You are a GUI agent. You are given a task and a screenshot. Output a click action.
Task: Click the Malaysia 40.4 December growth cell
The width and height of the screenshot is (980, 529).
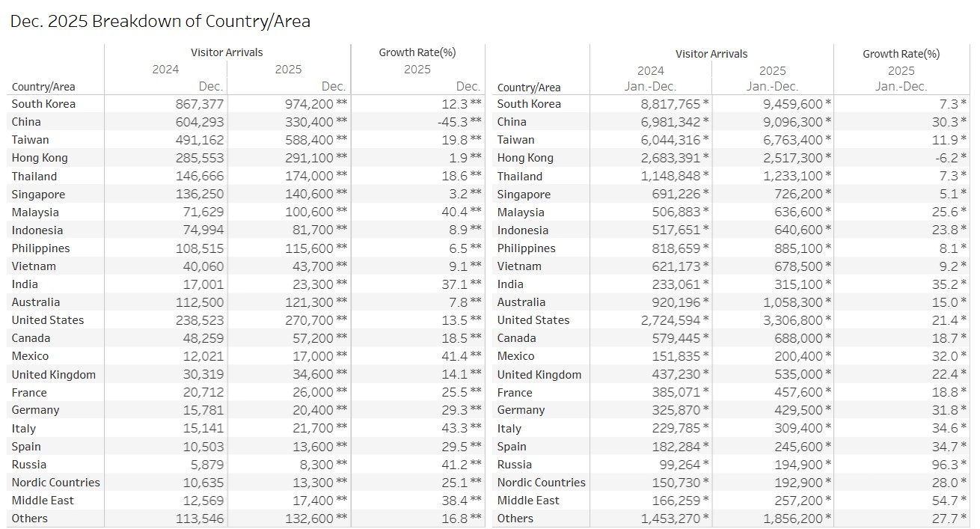tap(454, 212)
